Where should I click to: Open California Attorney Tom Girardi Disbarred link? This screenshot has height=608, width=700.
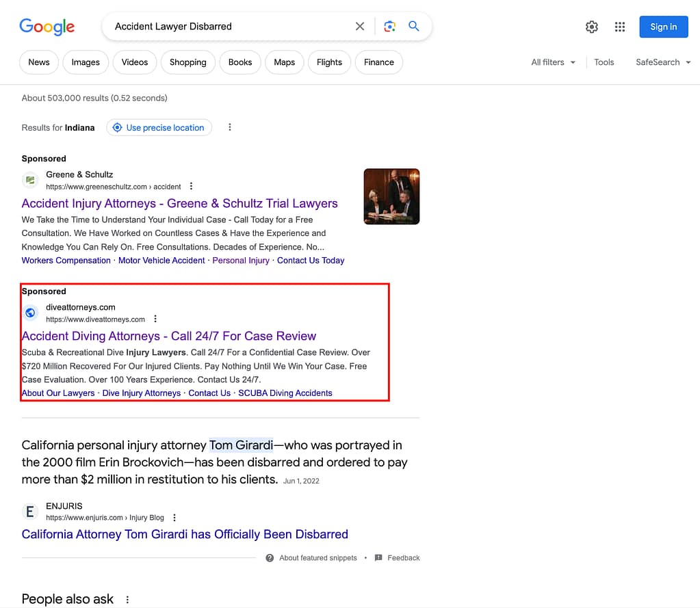tap(185, 534)
